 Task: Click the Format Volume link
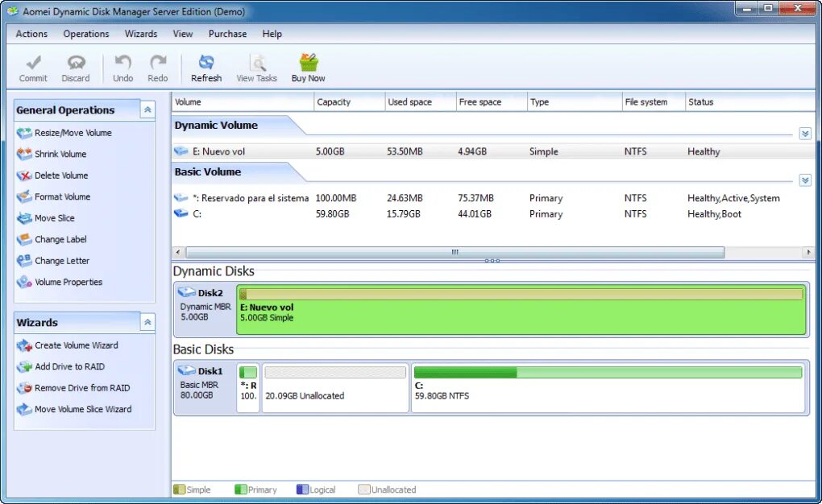62,197
